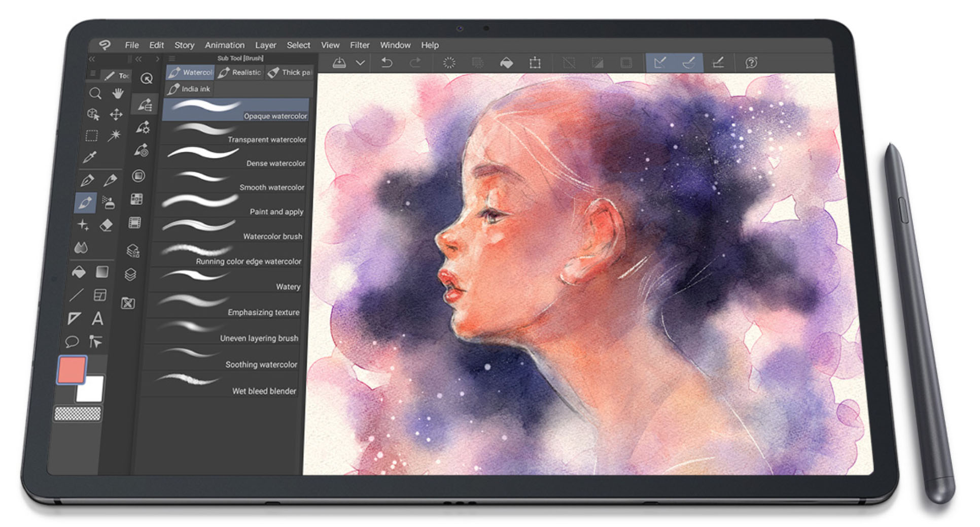Open the Brush Size panel icon
The width and height of the screenshot is (980, 527).
(x=141, y=150)
